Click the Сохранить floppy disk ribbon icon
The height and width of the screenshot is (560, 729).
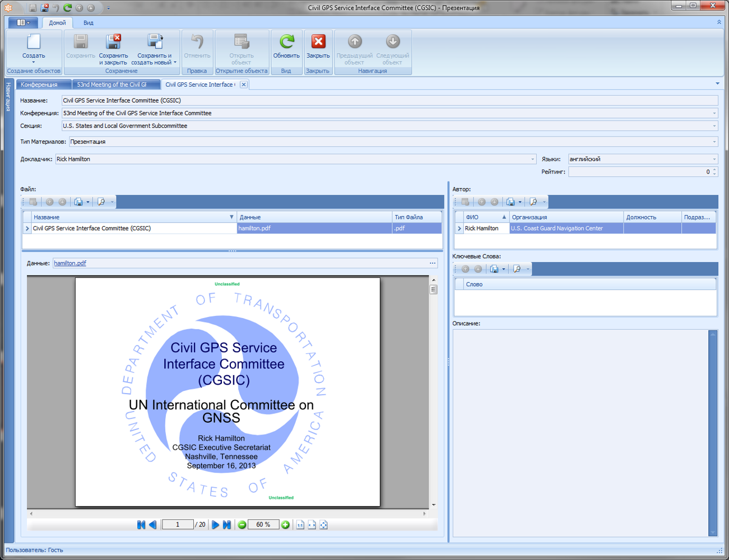point(81,41)
